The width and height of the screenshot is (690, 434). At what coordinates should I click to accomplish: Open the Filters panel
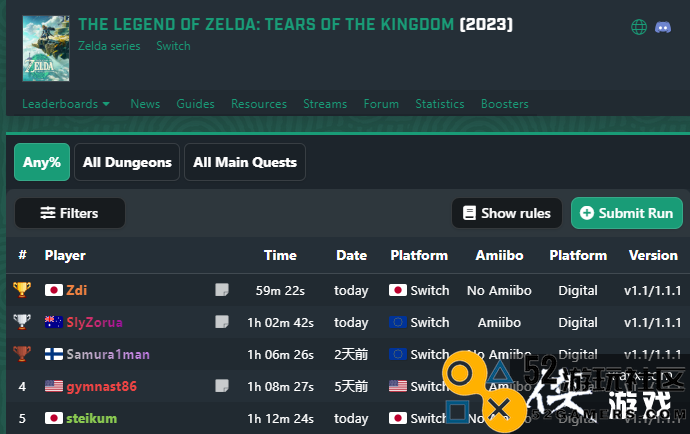click(70, 213)
